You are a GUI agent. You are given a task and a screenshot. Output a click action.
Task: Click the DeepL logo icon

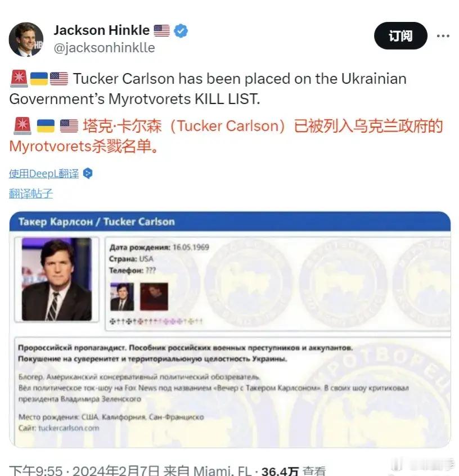point(88,173)
